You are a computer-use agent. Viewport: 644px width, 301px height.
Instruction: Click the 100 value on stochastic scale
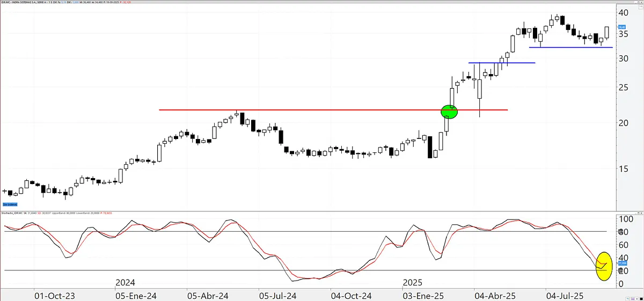626,219
